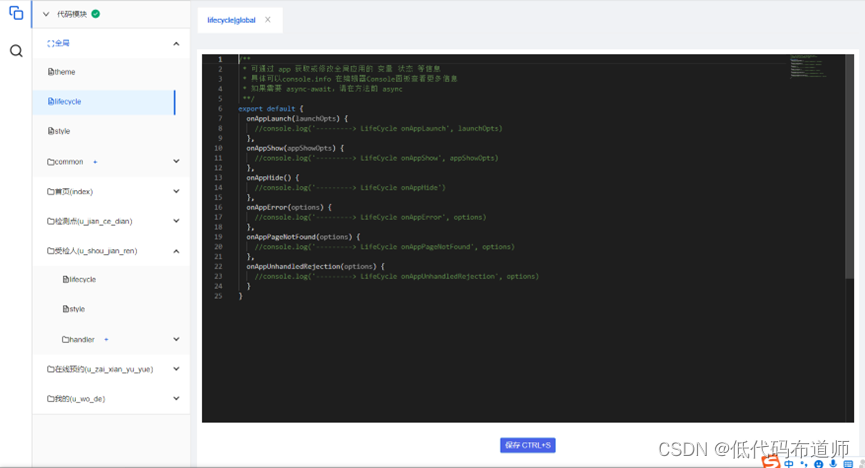
Task: Click line number 1 in gutter
Action: (x=220, y=59)
